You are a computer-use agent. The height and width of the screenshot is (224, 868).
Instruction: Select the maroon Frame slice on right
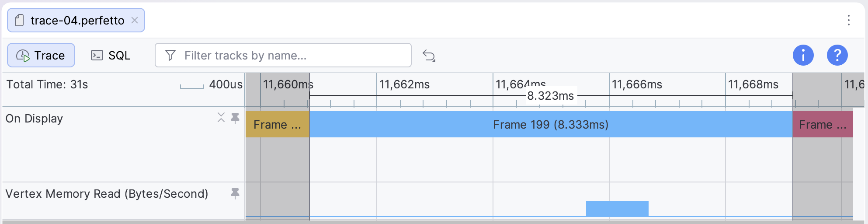[x=823, y=124]
